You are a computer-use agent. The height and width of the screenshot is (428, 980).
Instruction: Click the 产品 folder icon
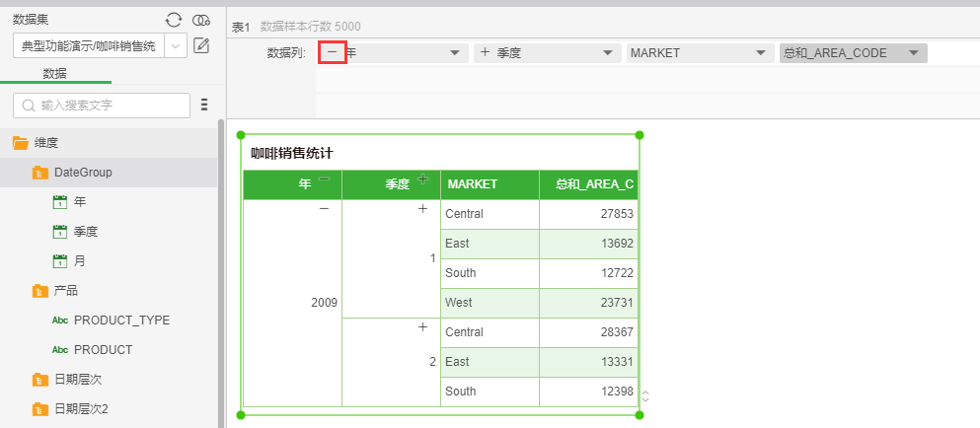(x=40, y=291)
